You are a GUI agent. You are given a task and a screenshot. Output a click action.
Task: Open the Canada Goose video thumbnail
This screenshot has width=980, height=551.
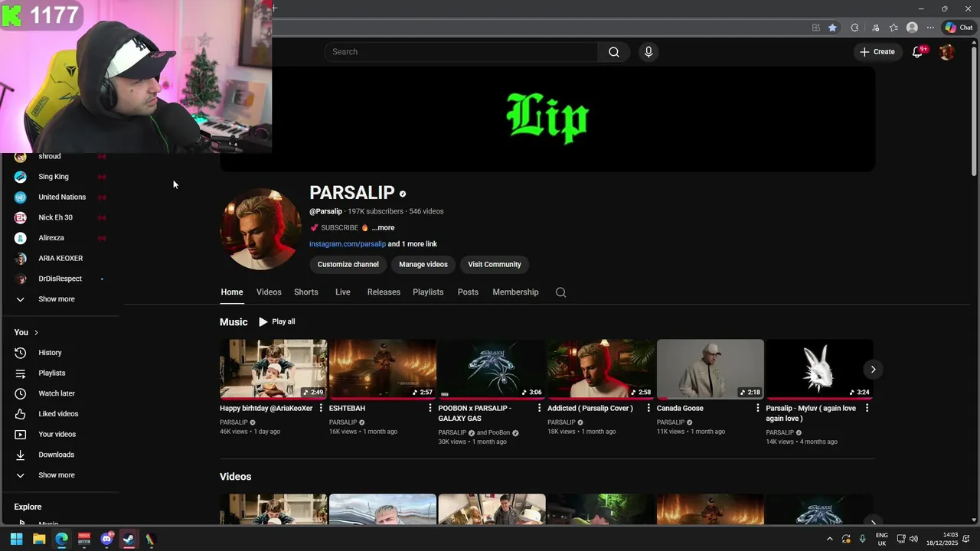(710, 370)
